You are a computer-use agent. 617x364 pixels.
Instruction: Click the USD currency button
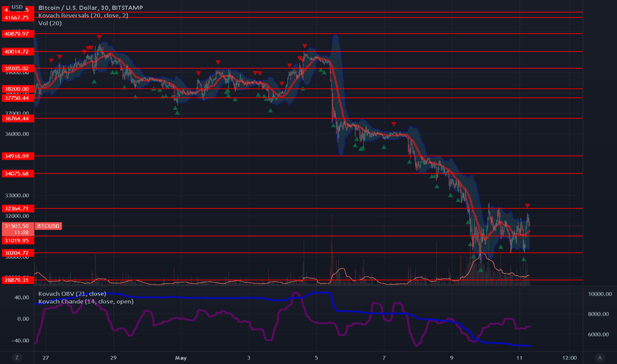[17, 7]
